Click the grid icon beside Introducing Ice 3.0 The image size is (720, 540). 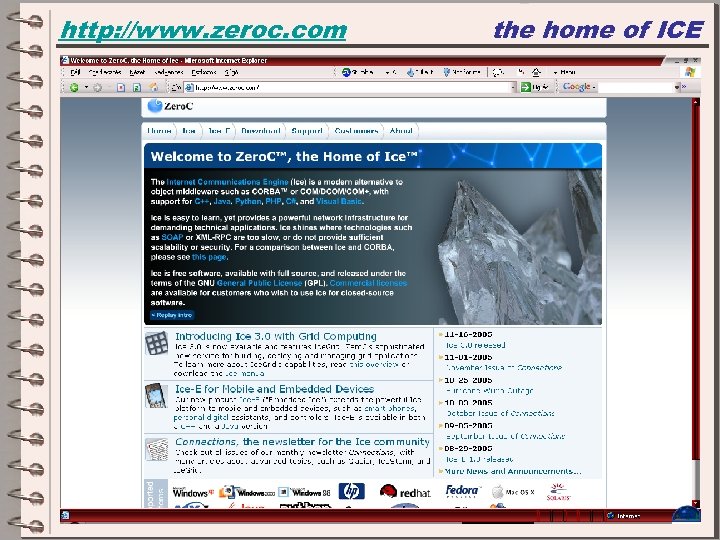click(x=157, y=343)
